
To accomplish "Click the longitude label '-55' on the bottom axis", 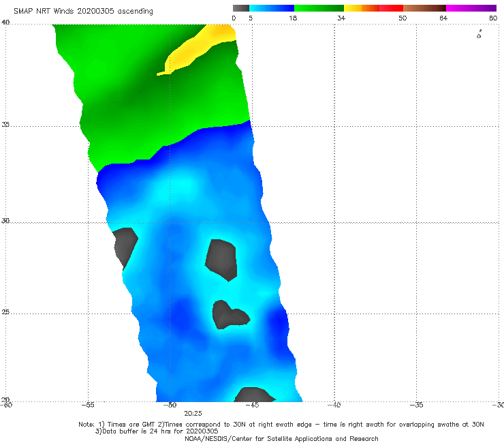I will point(88,405).
